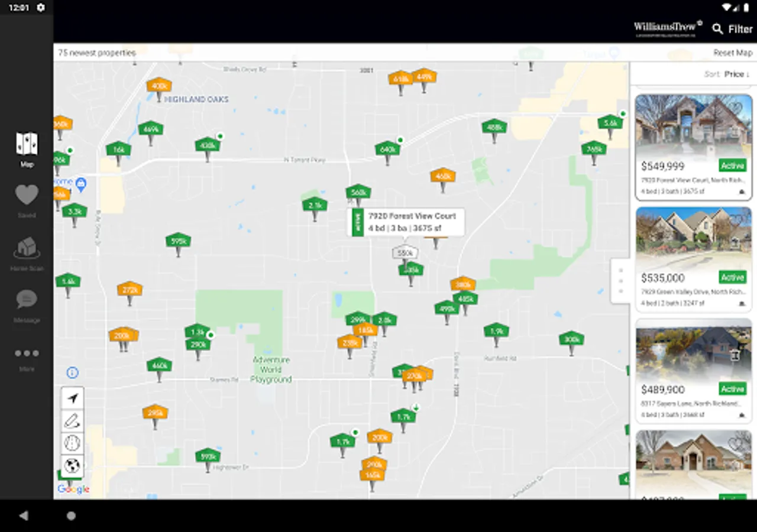Image resolution: width=757 pixels, height=532 pixels.
Task: Open the Google logo link on map
Action: (x=73, y=489)
